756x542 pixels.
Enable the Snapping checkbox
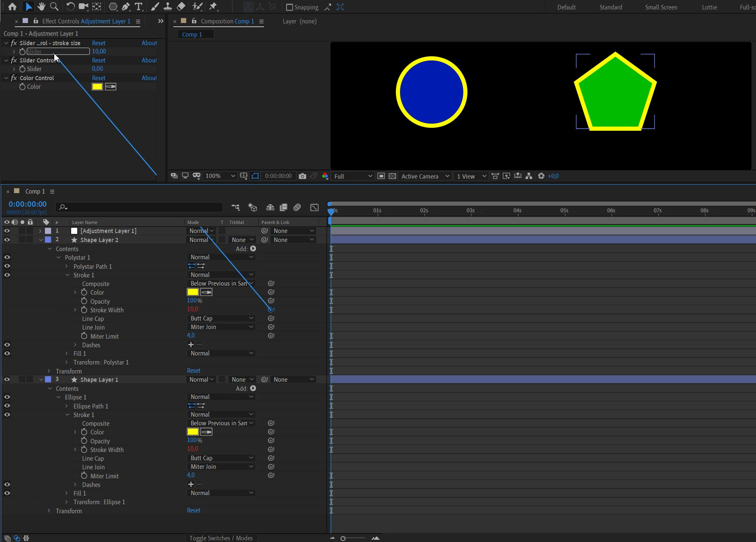(x=289, y=7)
